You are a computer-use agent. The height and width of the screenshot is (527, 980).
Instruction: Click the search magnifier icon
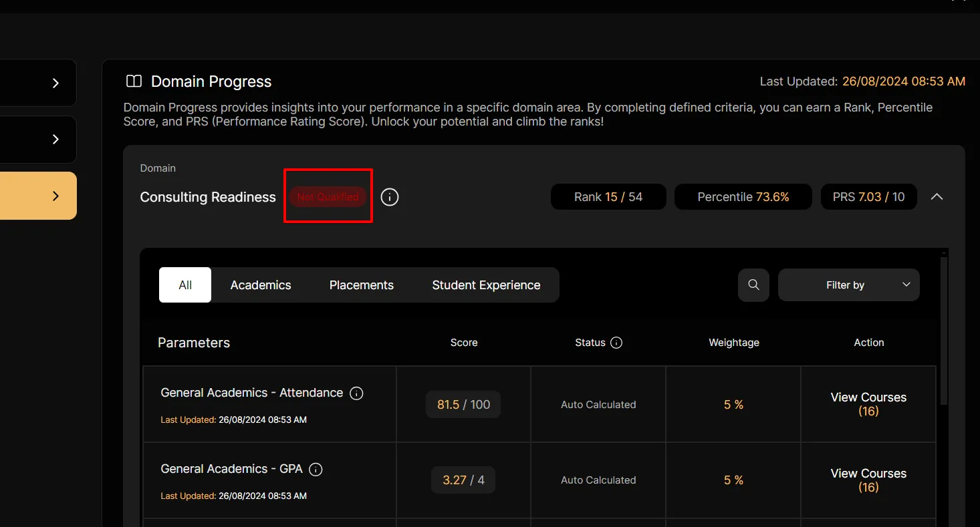[753, 285]
